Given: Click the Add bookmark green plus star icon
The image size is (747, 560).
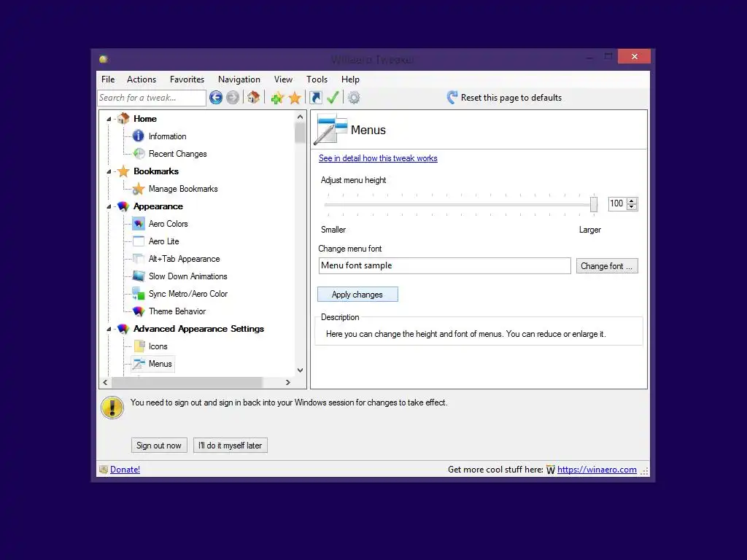Looking at the screenshot, I should tap(277, 98).
